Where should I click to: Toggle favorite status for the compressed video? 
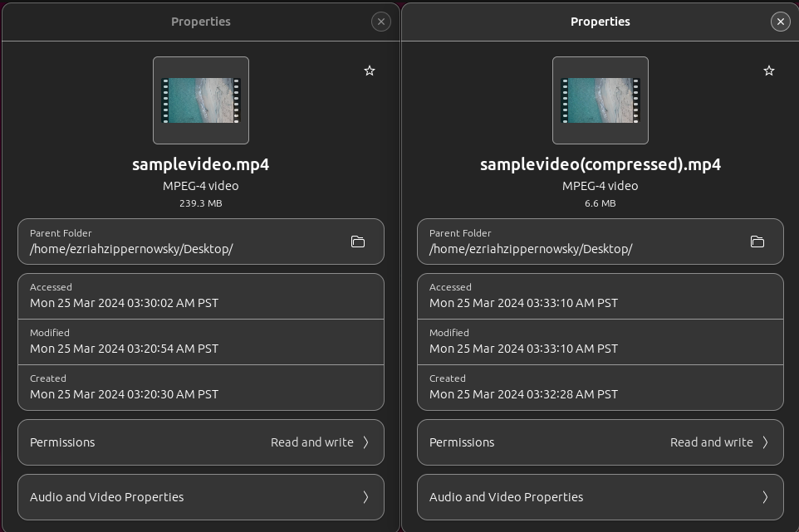769,71
